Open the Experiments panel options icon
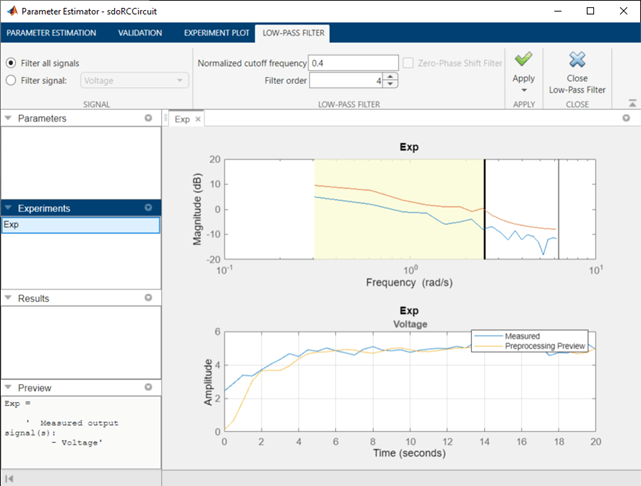641x486 pixels. pos(149,208)
